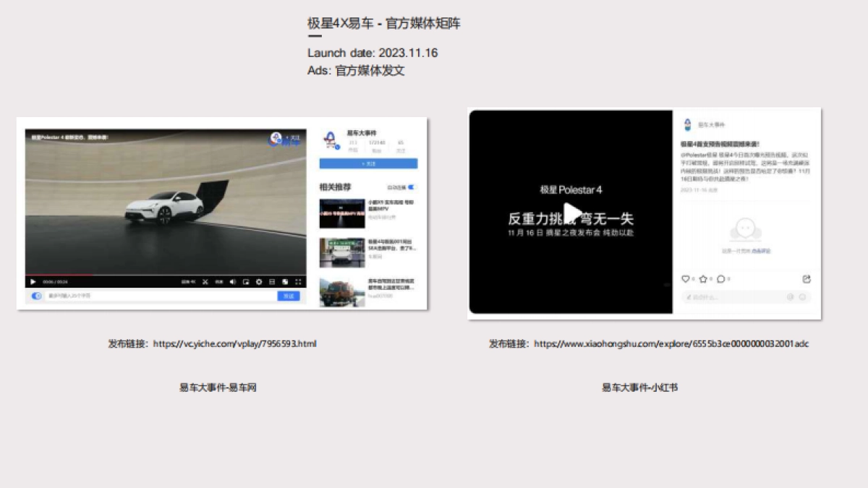Like the Xiaohongshu post with the heart icon
This screenshot has height=488, width=868.
(x=686, y=279)
